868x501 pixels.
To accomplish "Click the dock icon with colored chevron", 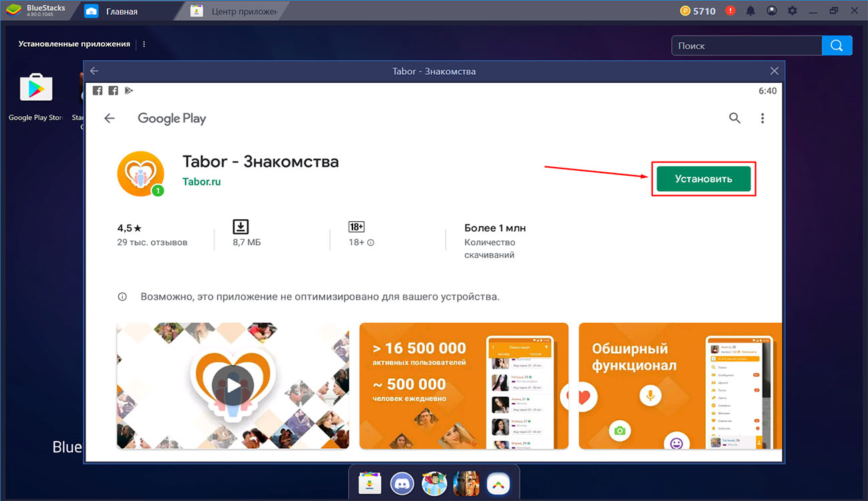I will tap(497, 482).
